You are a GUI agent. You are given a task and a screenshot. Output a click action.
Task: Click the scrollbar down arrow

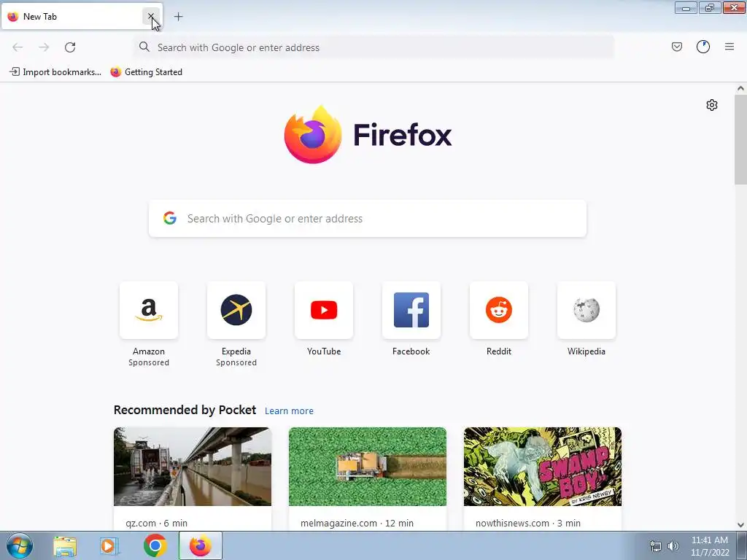(740, 525)
